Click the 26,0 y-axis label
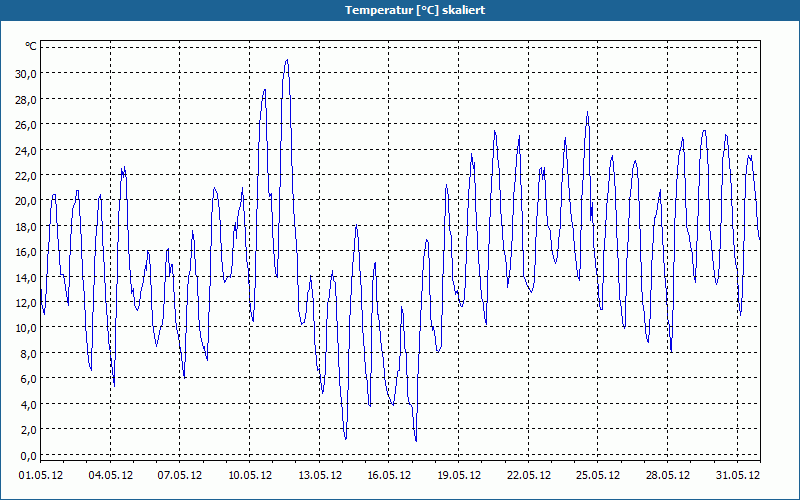Image resolution: width=800 pixels, height=500 pixels. click(x=26, y=124)
